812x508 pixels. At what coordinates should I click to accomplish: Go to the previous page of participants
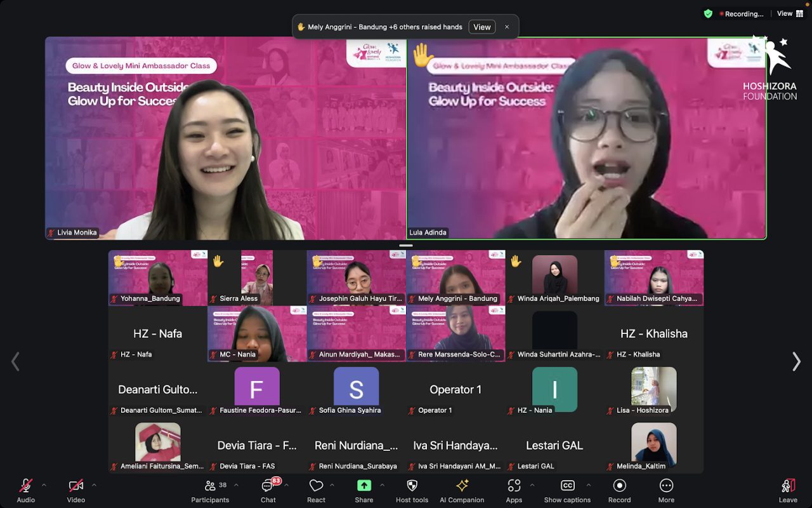[15, 361]
